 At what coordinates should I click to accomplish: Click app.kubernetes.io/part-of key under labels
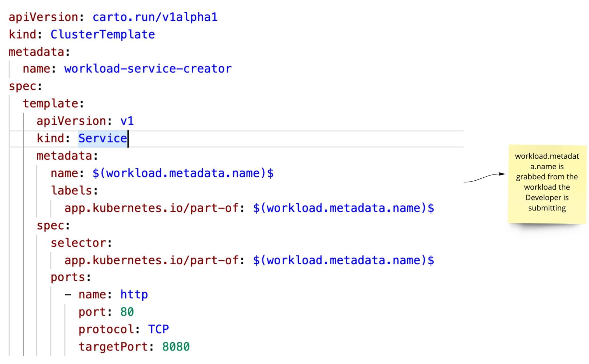coord(151,208)
